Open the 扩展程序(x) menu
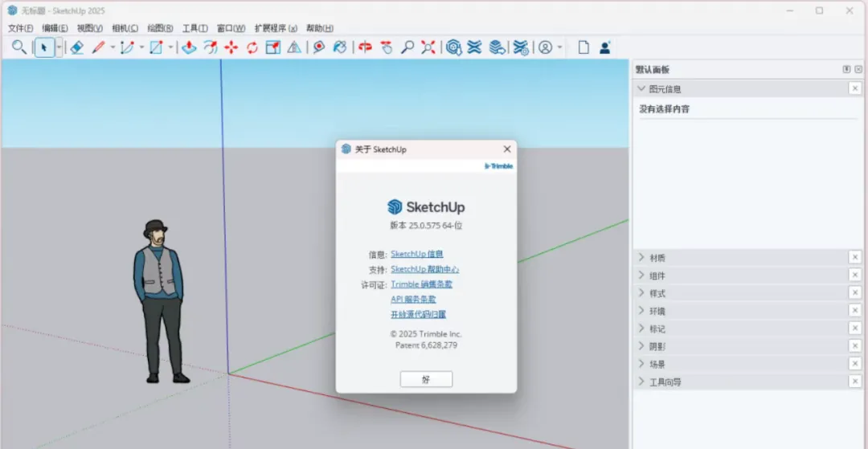Viewport: 868px width, 449px height. coord(276,28)
